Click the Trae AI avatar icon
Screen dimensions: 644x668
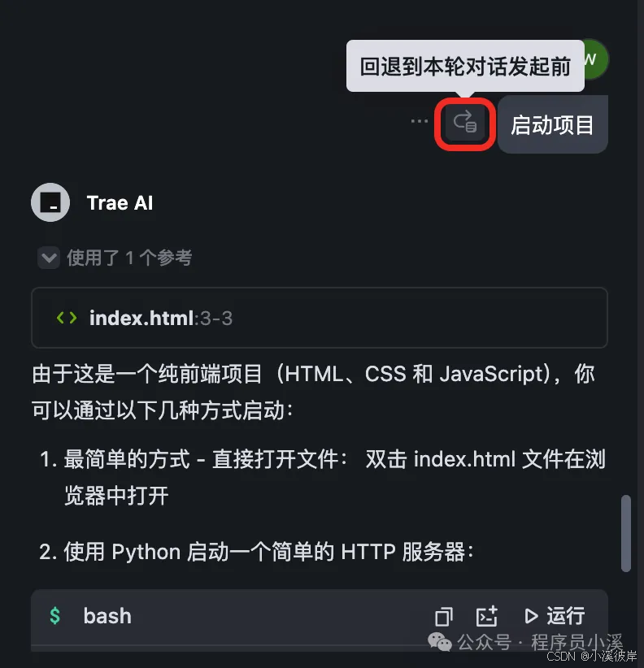coord(50,202)
